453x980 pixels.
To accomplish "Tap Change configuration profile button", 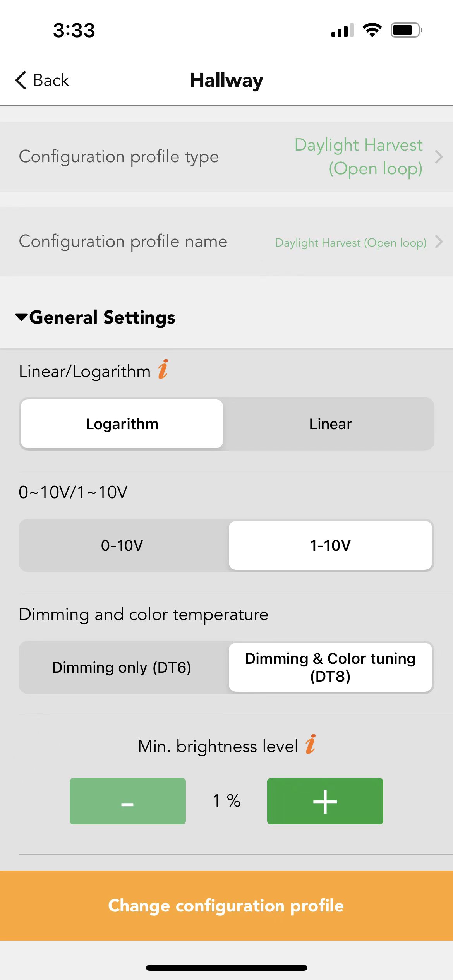I will pos(226,906).
